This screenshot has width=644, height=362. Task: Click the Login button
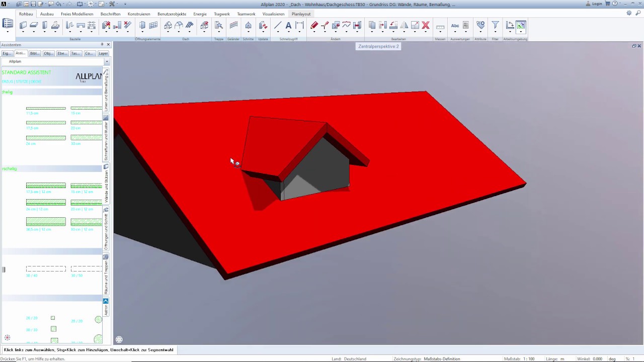594,4
